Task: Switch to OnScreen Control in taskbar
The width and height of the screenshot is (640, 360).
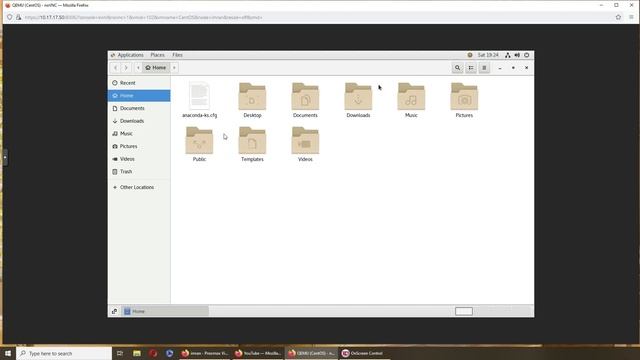Action: pyautogui.click(x=363, y=353)
